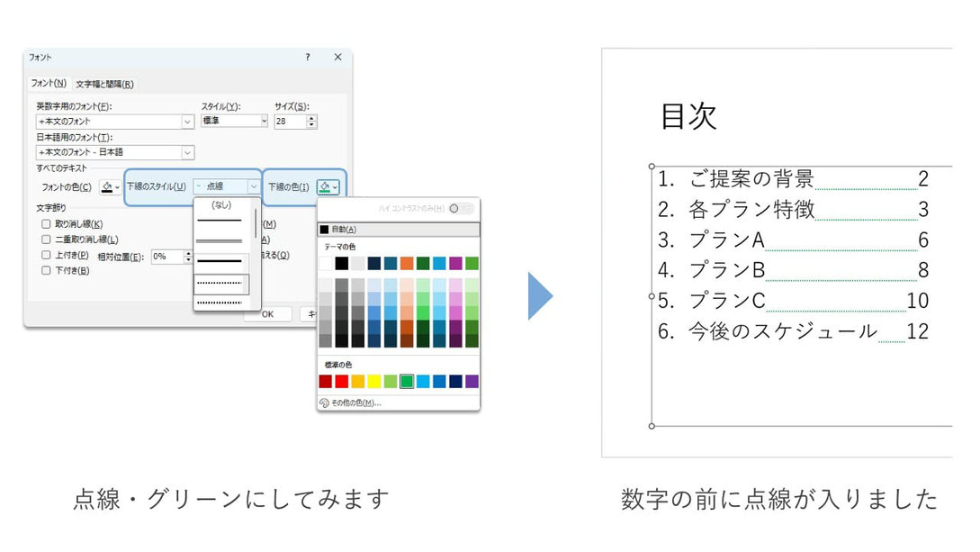This screenshot has height=552, width=980.
Task: Open the スタイル dropdown showing 標準
Action: click(234, 121)
